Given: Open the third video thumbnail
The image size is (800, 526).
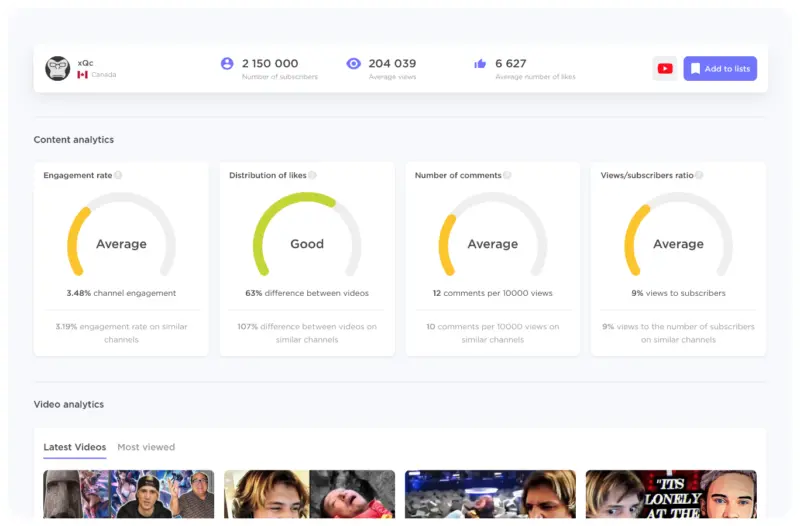Looking at the screenshot, I should (x=490, y=494).
